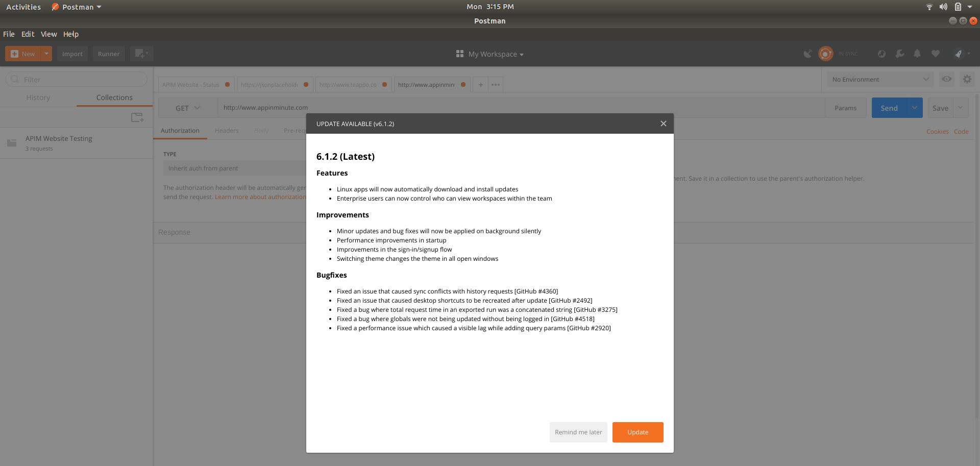Image resolution: width=980 pixels, height=466 pixels.
Task: Change the GET method dropdown
Action: 188,108
